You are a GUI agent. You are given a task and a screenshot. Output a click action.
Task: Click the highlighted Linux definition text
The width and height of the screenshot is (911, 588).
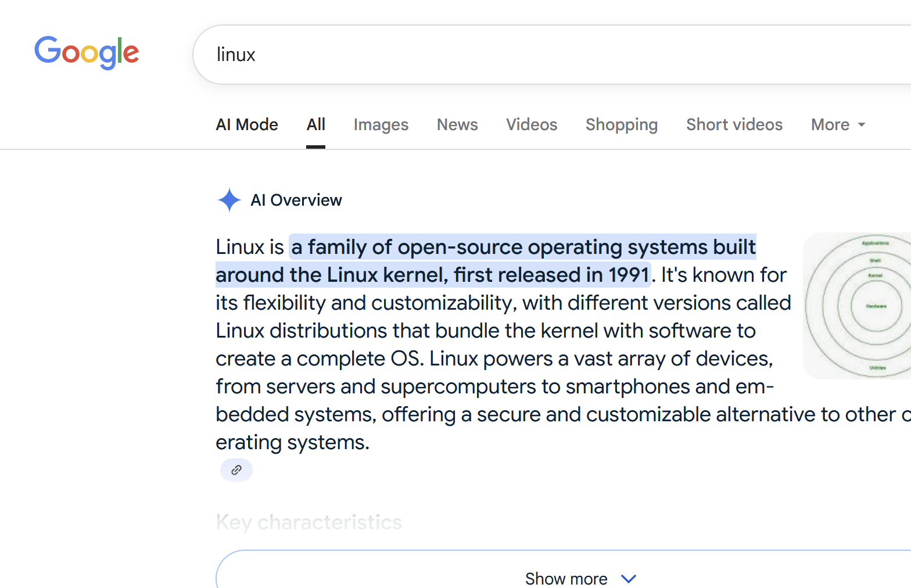pos(486,261)
